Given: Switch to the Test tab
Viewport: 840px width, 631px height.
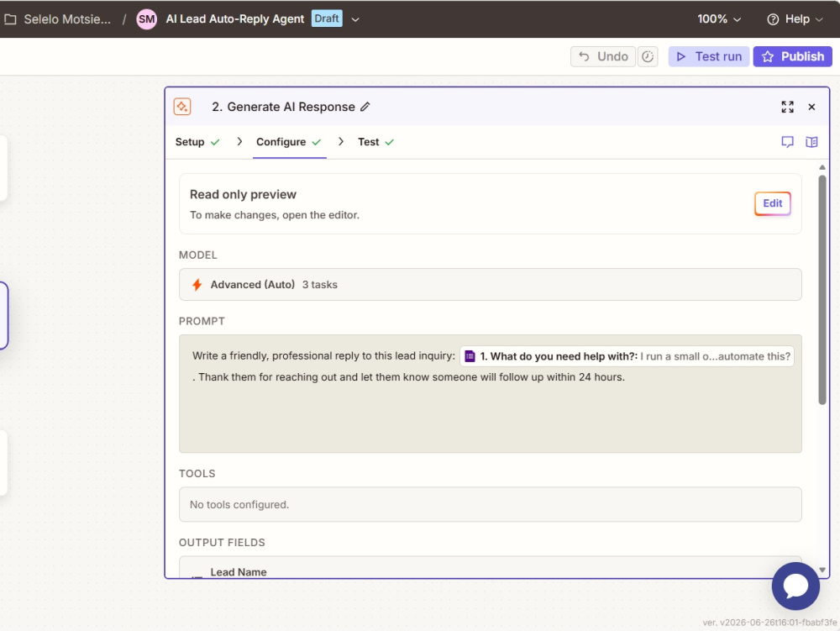Looking at the screenshot, I should click(375, 142).
